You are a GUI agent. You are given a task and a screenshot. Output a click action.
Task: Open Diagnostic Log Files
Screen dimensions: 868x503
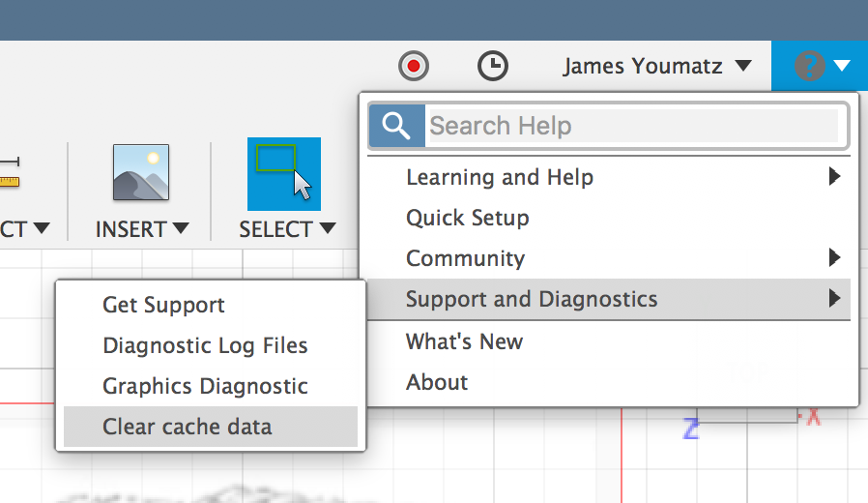(x=205, y=345)
